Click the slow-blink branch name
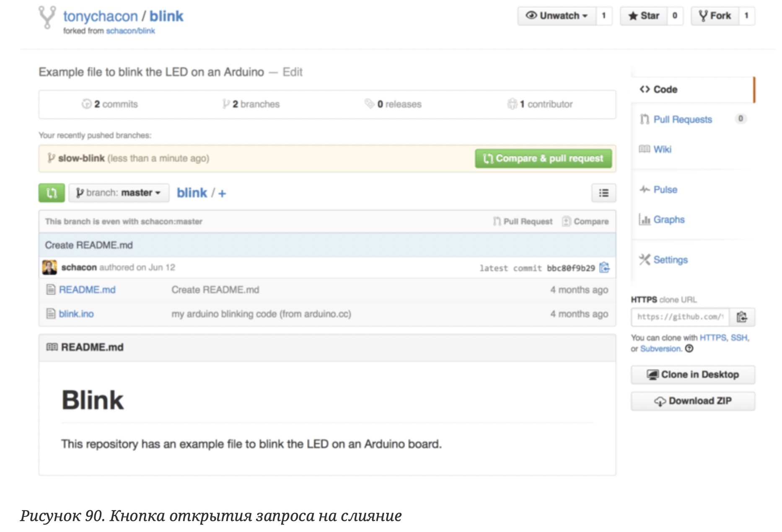This screenshot has width=782, height=532. tap(81, 158)
